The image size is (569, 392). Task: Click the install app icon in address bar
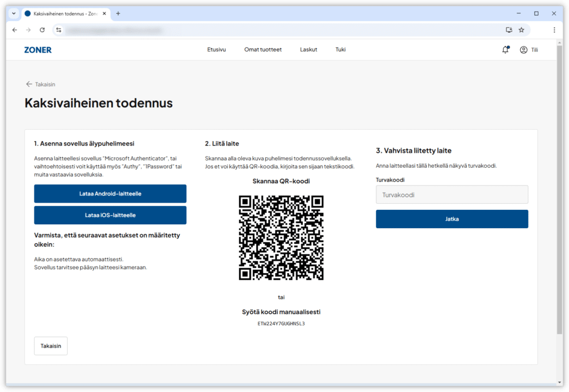point(508,30)
